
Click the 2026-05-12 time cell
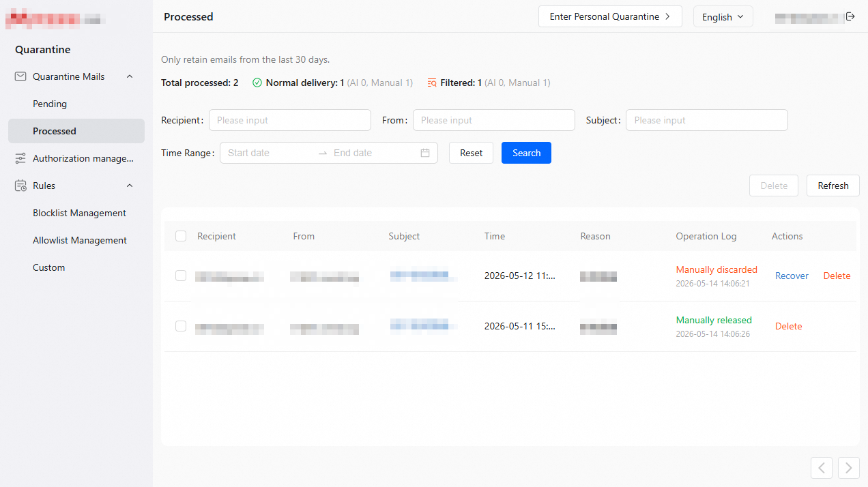point(520,276)
